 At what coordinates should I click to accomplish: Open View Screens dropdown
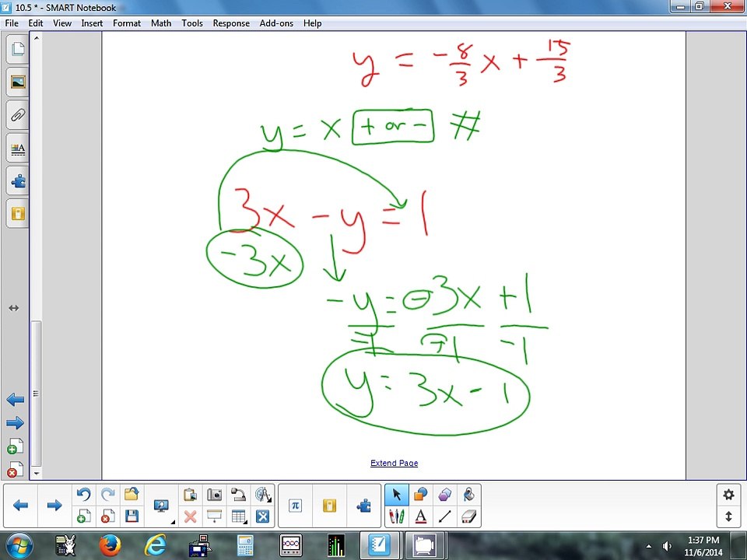(x=162, y=506)
